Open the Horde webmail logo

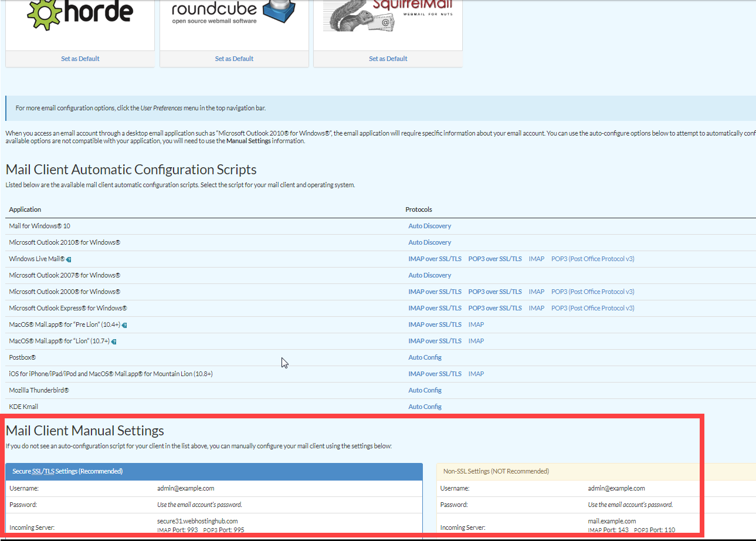coord(80,15)
